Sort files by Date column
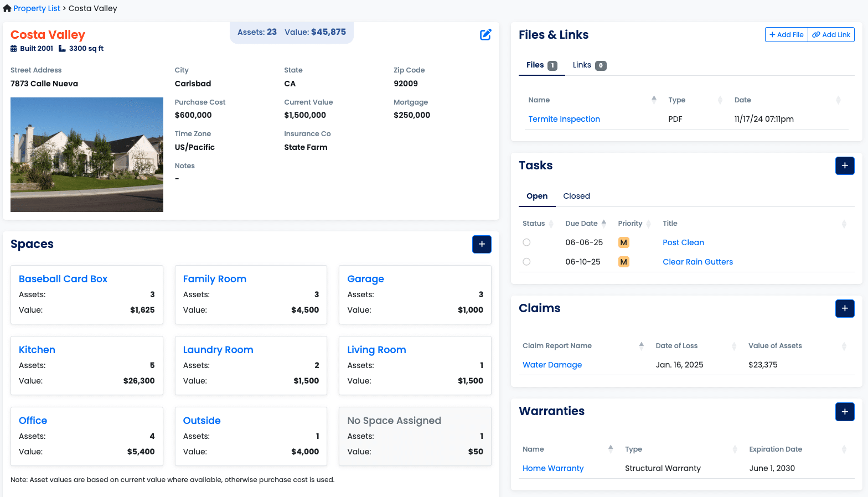Image resolution: width=868 pixels, height=497 pixels. (x=788, y=100)
